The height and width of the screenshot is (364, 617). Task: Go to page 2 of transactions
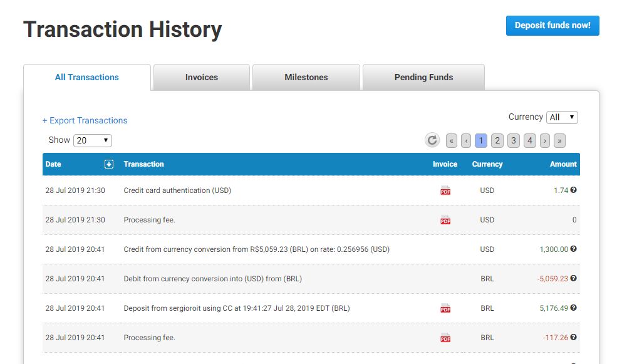coord(497,140)
